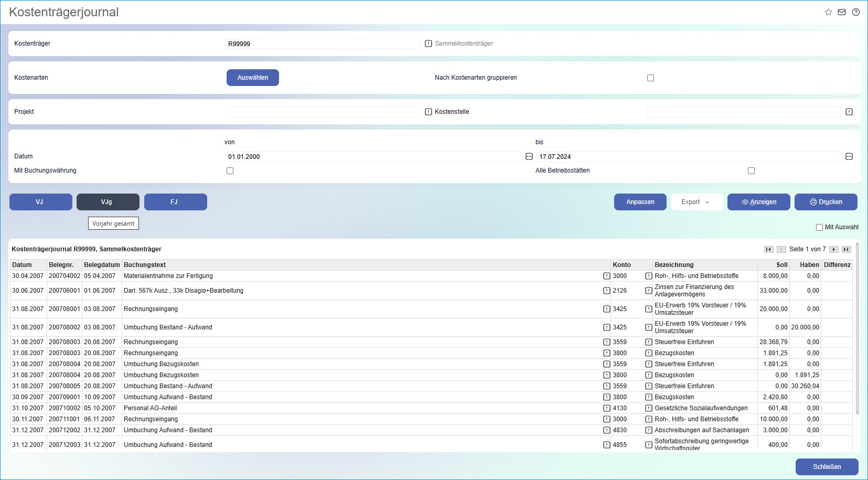Select the FJ period button
868x480 pixels.
point(175,202)
